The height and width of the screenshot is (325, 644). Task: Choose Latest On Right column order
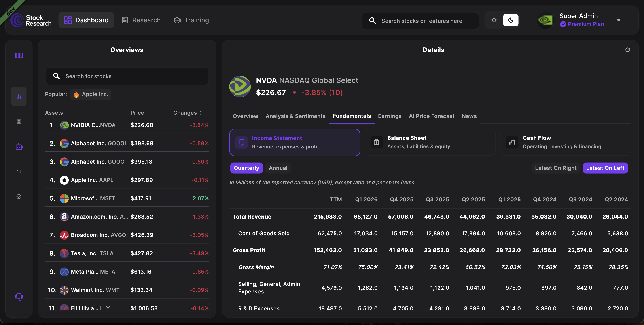click(556, 168)
